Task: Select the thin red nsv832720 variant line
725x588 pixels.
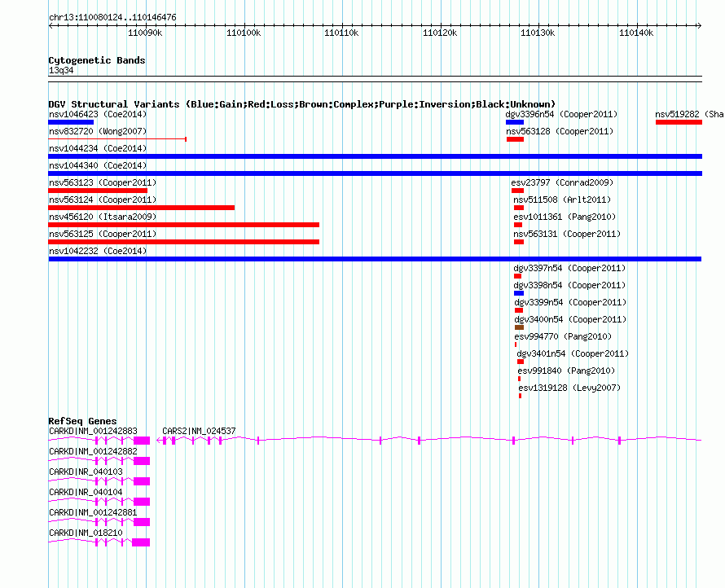Action: (117, 139)
